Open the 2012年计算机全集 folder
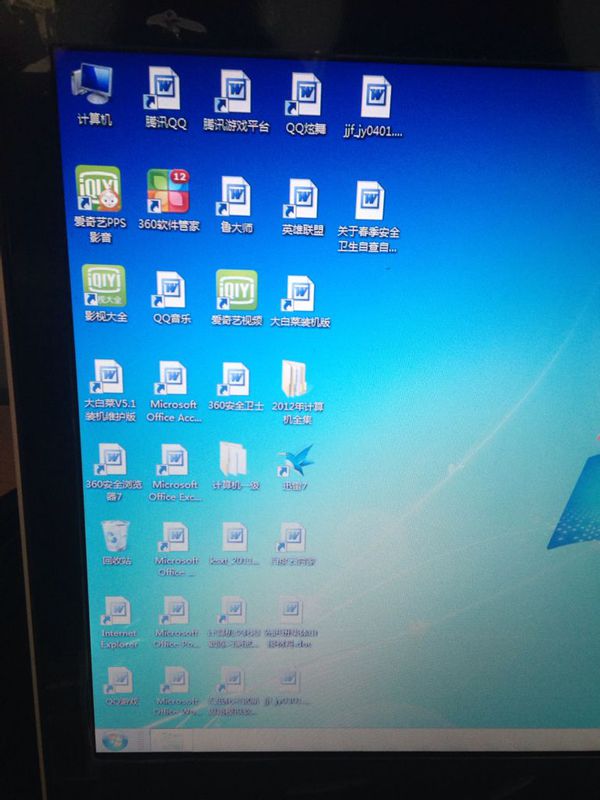The height and width of the screenshot is (800, 600). (297, 392)
